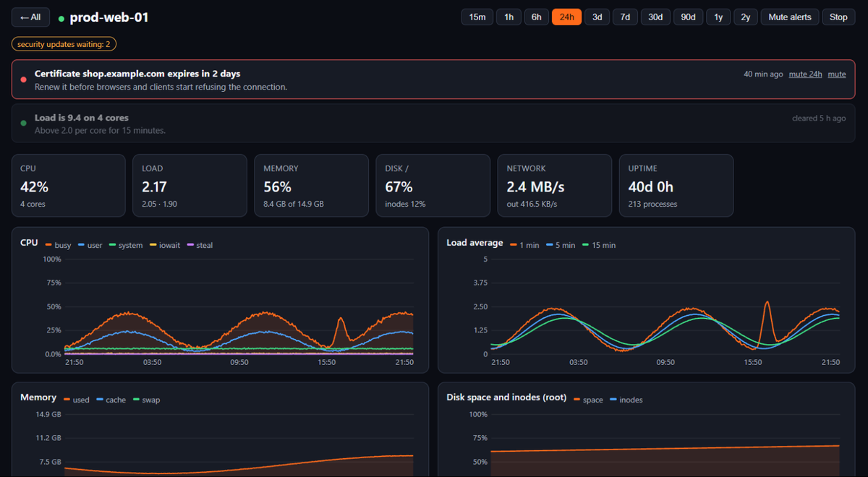Click the 'cleared 5 h ago' text

819,119
